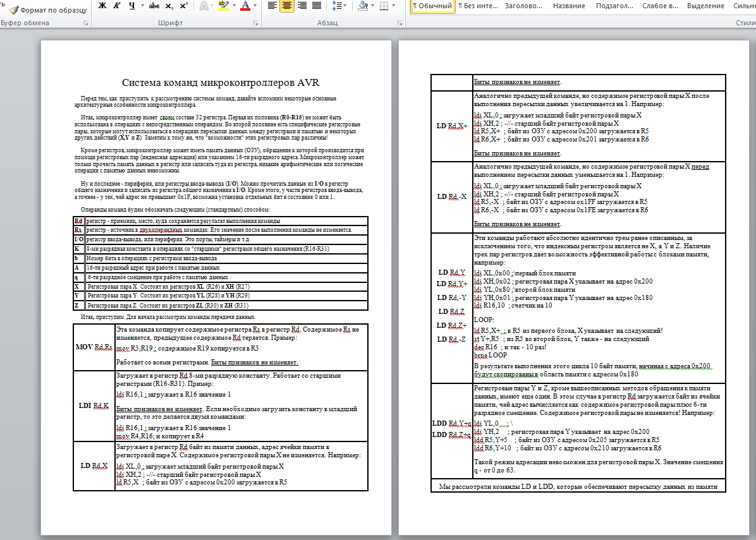Screen dimensions: 756x540
Task: Toggle italic (К) formatting
Action: pos(117,6)
